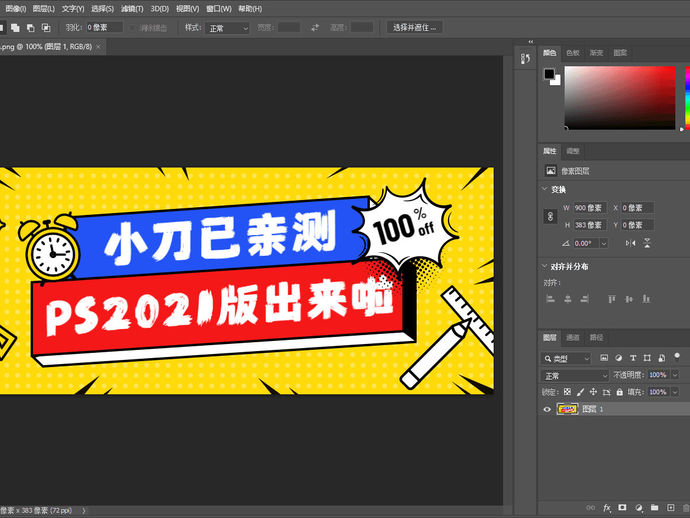Swap width and height arrows icon

[x=315, y=28]
